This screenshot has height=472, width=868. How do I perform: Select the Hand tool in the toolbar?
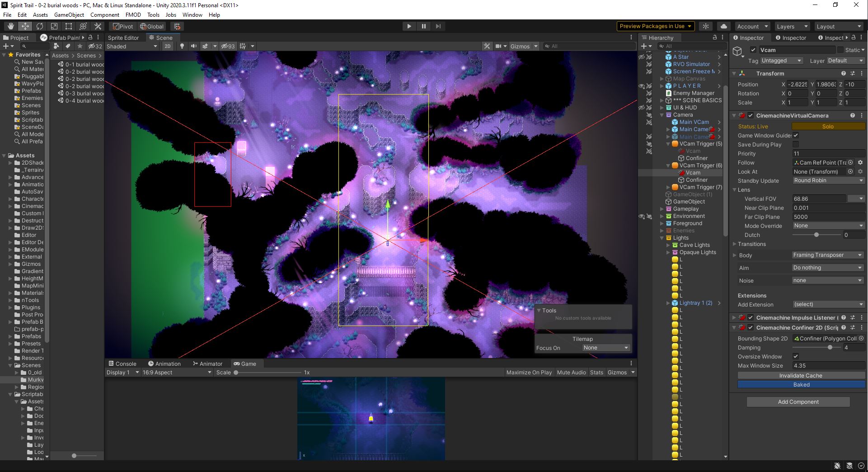coord(10,26)
